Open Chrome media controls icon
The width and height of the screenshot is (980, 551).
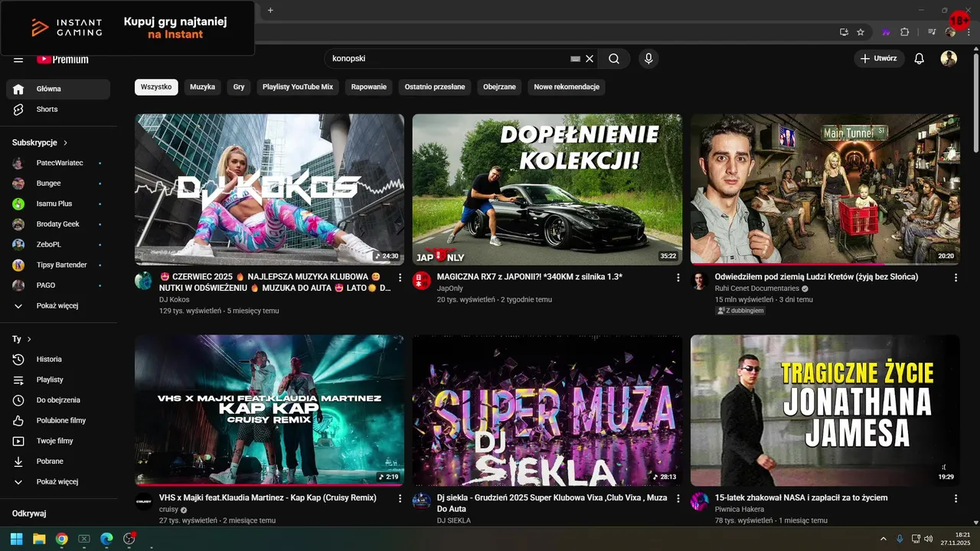click(932, 32)
